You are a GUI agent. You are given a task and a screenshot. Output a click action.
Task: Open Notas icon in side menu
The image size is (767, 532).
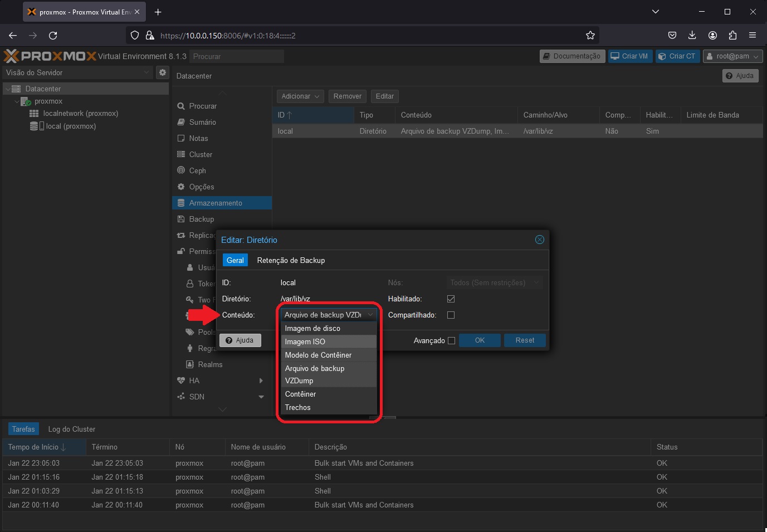coord(181,138)
